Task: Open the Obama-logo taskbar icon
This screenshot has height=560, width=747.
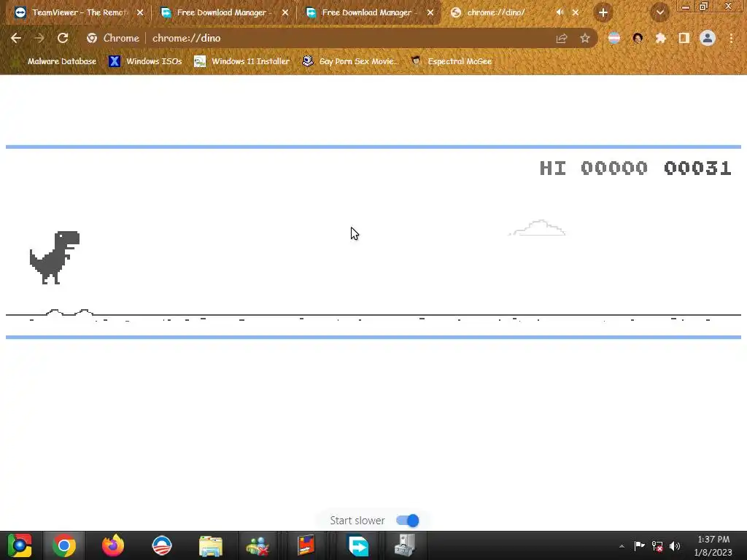Action: (161, 545)
